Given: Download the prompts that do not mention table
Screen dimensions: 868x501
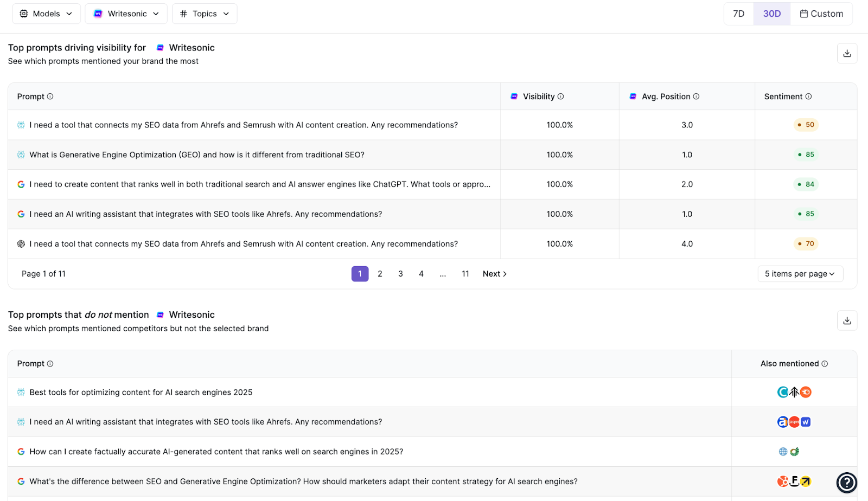Looking at the screenshot, I should point(847,320).
